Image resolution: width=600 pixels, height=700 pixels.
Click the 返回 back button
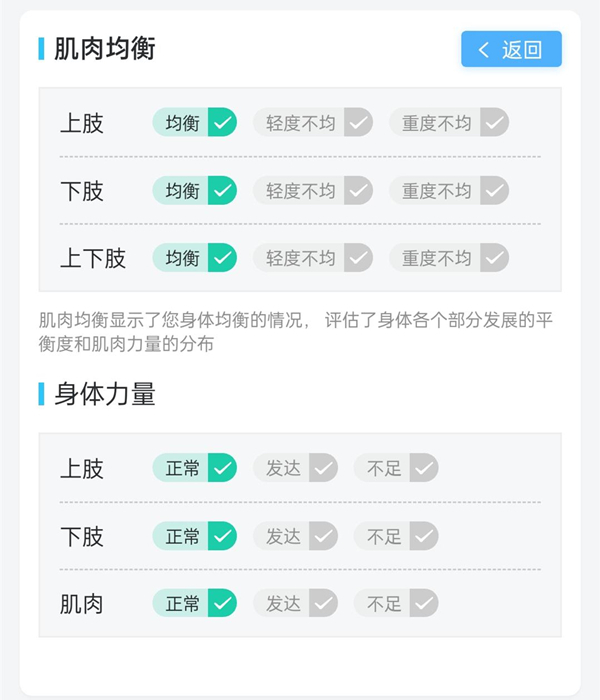[511, 49]
